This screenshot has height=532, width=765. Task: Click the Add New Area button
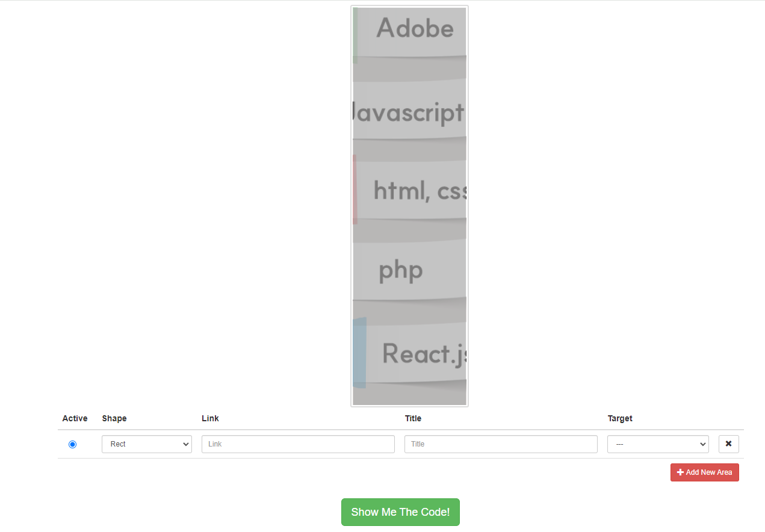(x=705, y=472)
